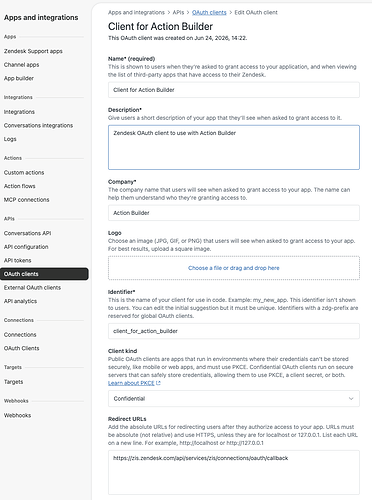This screenshot has height=500, width=372.
Task: Select the Confidential client kind combo box
Action: point(234,399)
